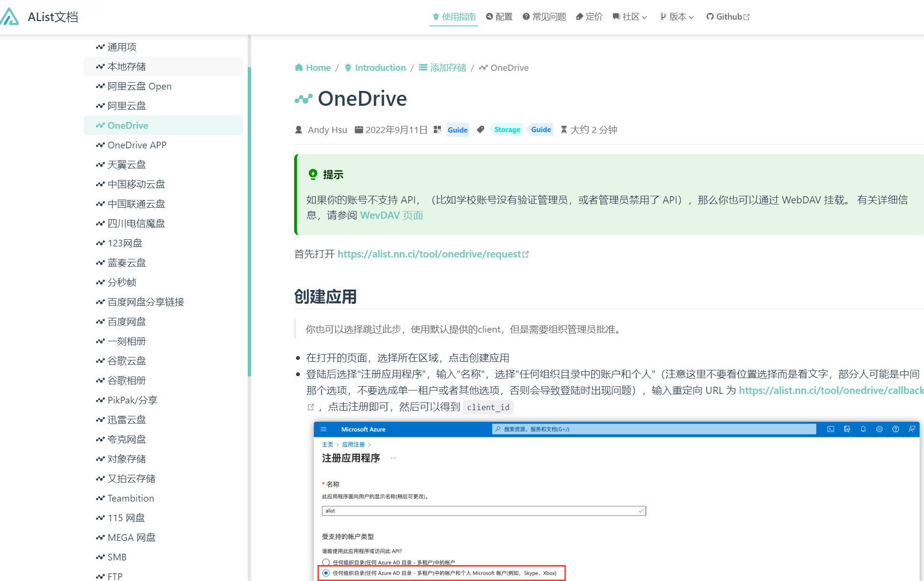924x581 pixels.
Task: Select 中国联通云盘 in the sidebar
Action: coord(163,204)
